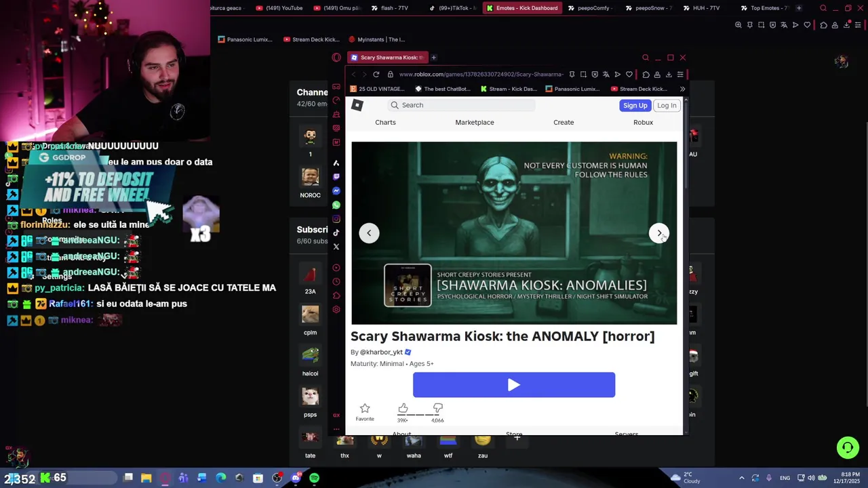Show next game image in carousel
The height and width of the screenshot is (488, 868).
659,233
